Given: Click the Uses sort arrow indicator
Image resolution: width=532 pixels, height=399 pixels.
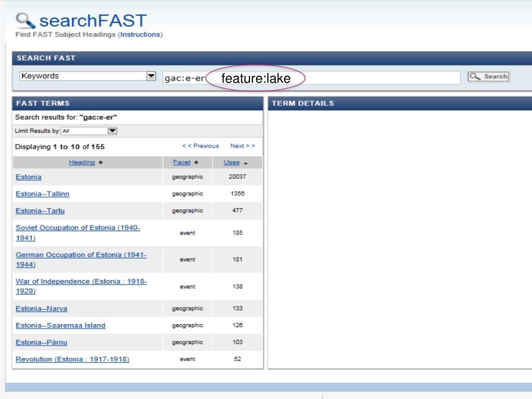Looking at the screenshot, I should pos(246,163).
